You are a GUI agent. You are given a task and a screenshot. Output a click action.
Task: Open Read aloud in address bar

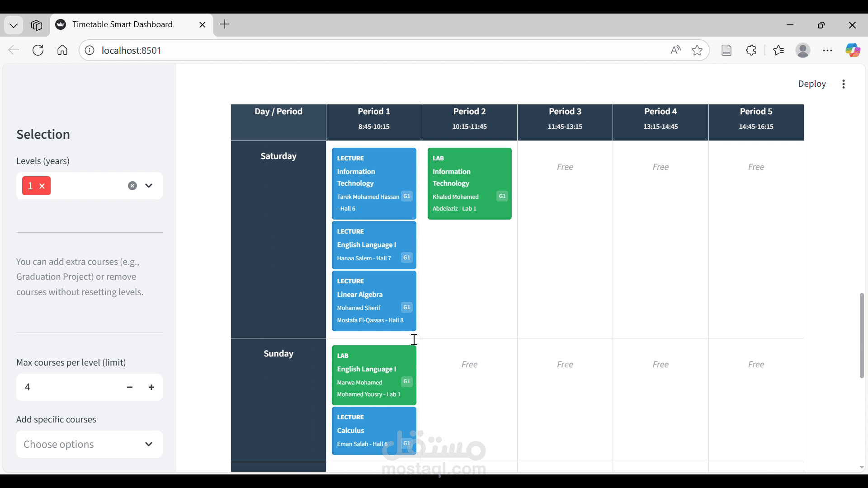coord(675,50)
